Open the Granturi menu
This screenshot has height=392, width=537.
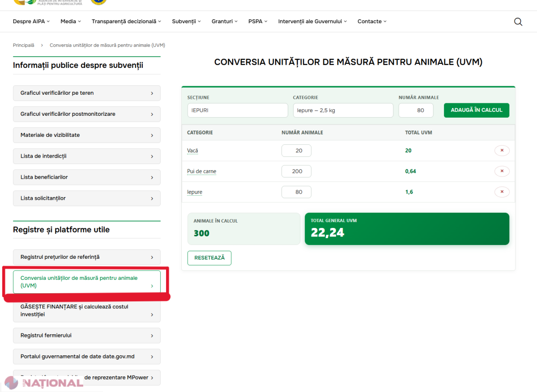pyautogui.click(x=225, y=21)
